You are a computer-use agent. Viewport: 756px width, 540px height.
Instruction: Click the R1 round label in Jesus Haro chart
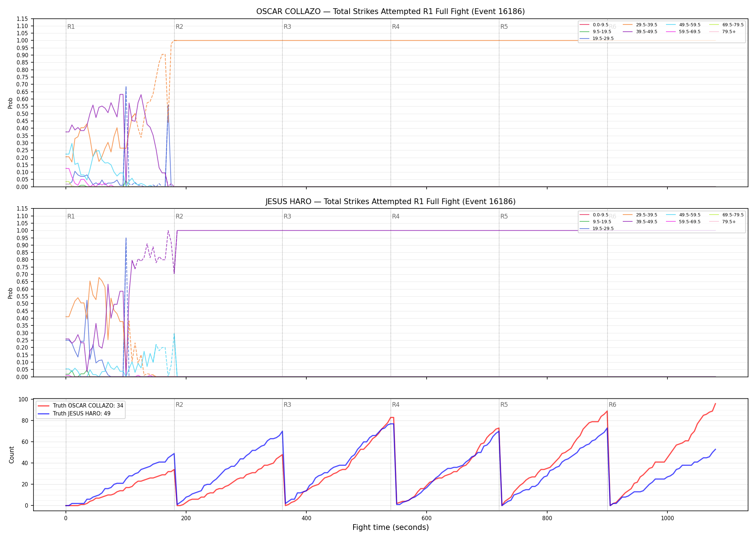[x=71, y=216]
